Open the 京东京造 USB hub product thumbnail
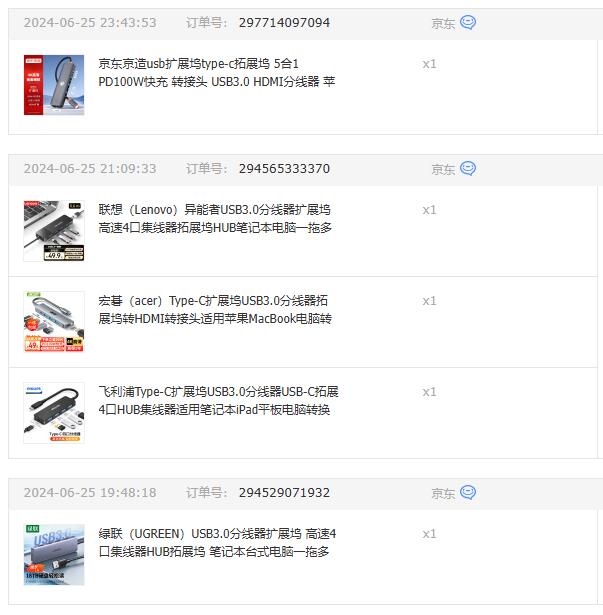The width and height of the screenshot is (603, 615). click(54, 85)
